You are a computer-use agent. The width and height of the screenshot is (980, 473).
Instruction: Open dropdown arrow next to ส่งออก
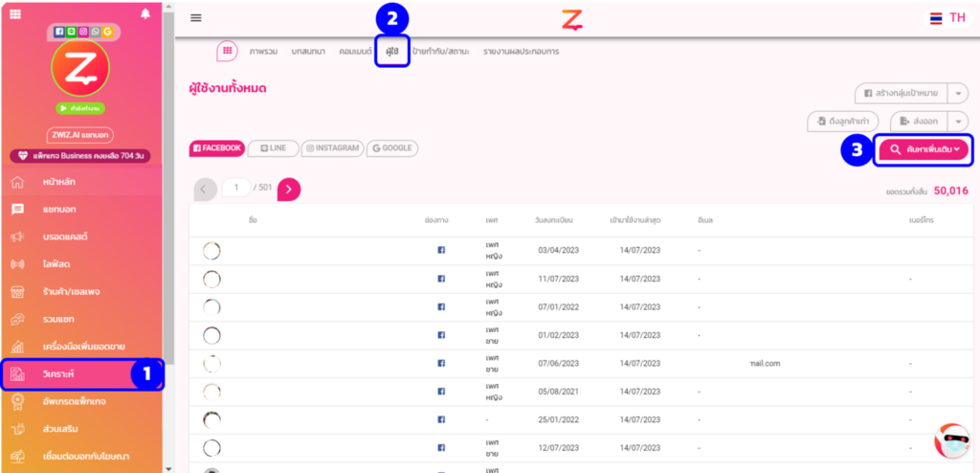pos(958,121)
